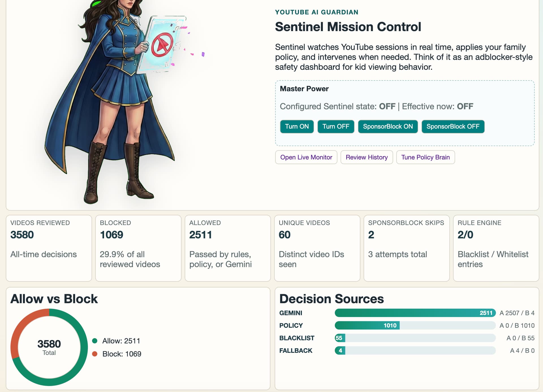Image resolution: width=543 pixels, height=392 pixels.
Task: Click the Turn ON button
Action: coord(297,126)
